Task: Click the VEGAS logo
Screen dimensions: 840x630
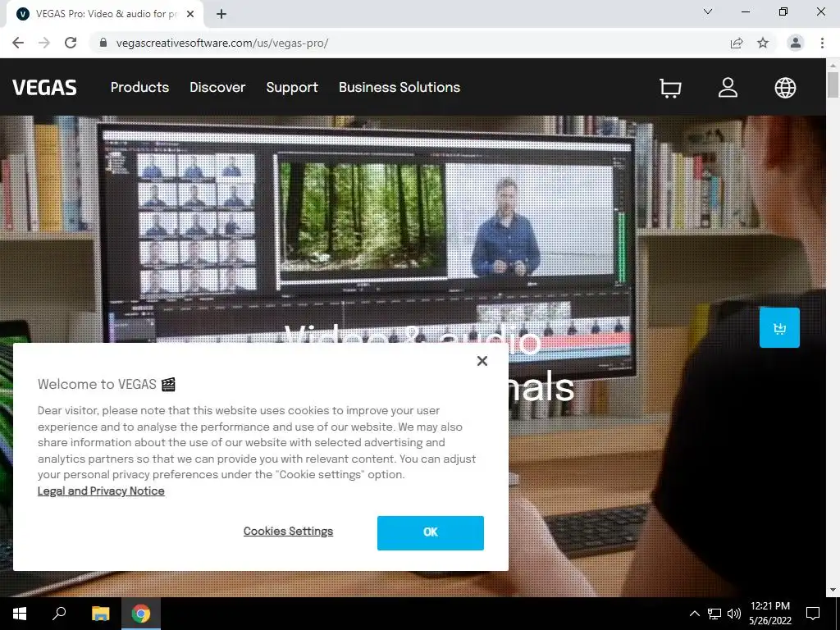Action: [44, 87]
